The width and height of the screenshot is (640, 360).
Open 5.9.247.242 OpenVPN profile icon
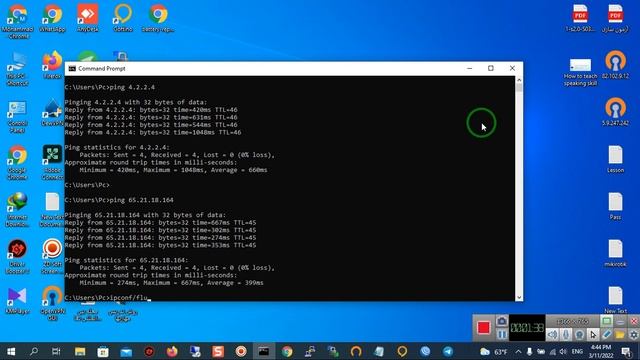(x=616, y=112)
